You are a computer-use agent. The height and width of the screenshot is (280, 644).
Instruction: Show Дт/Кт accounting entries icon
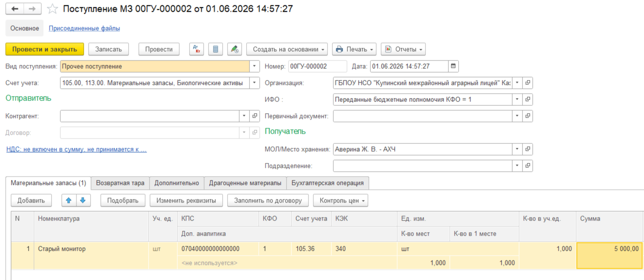pos(196,49)
